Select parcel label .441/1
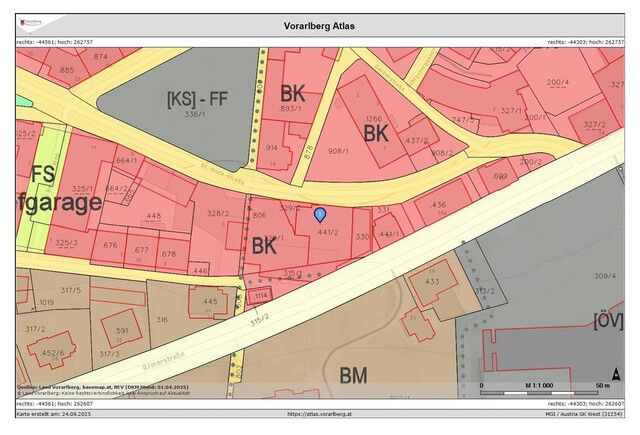 (x=388, y=234)
